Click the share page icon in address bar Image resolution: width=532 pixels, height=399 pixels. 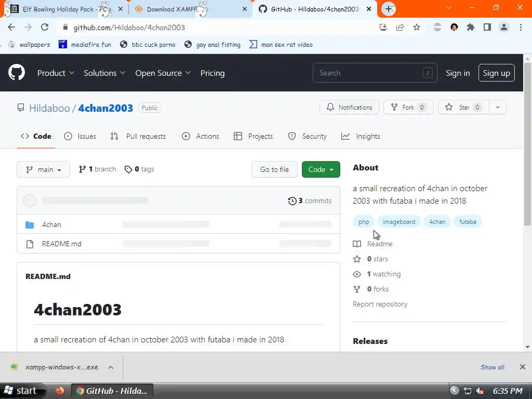400,28
